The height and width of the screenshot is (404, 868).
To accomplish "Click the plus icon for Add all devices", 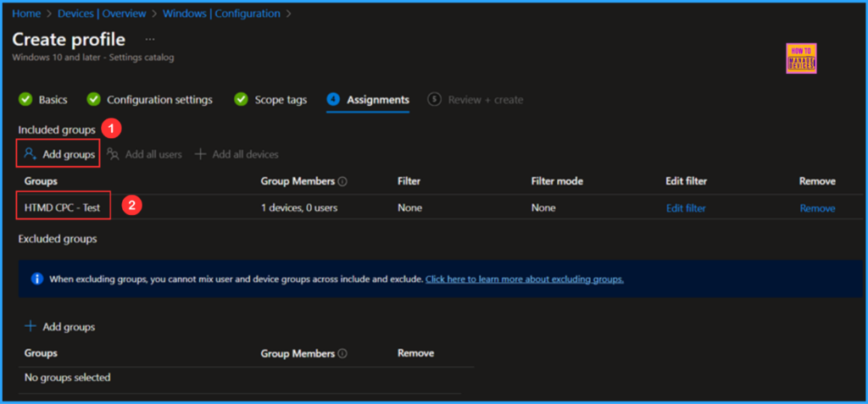I will pyautogui.click(x=201, y=154).
